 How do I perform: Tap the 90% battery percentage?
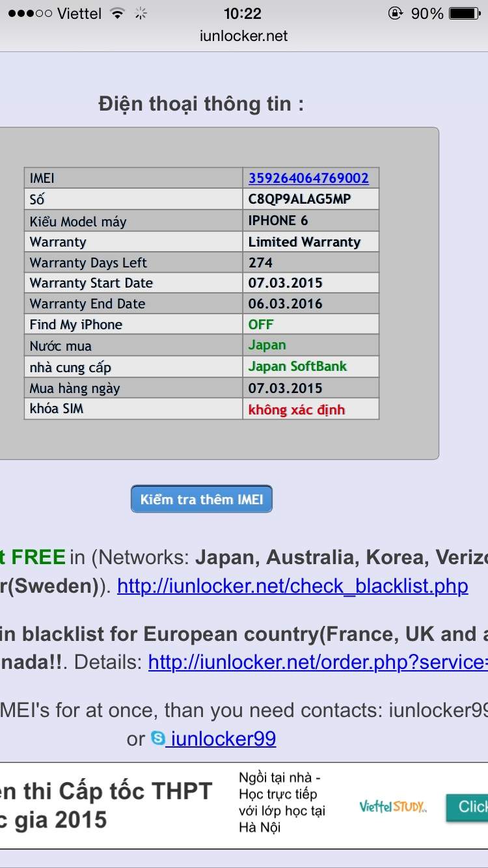pos(427,14)
